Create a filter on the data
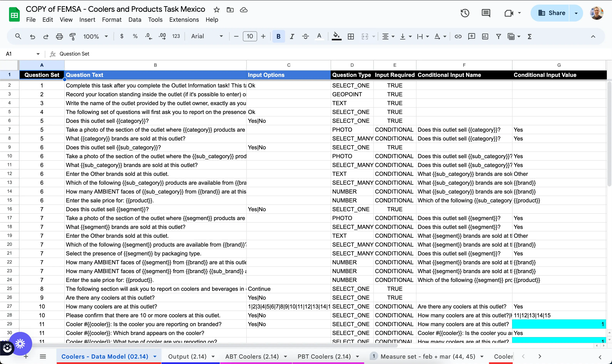Screen dimensions: 612x364 [x=498, y=36]
